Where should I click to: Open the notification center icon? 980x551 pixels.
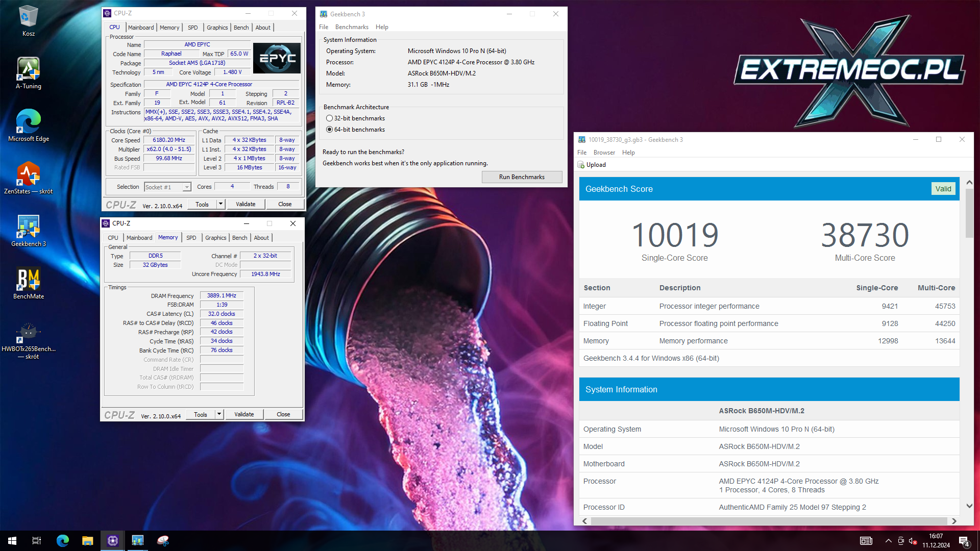(x=964, y=541)
